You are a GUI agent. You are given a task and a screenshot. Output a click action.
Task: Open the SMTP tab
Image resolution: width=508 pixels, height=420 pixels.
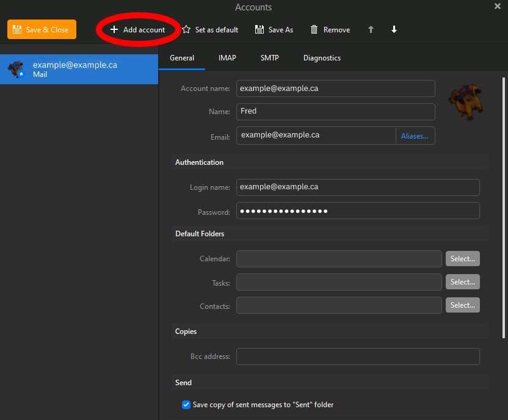tap(269, 58)
